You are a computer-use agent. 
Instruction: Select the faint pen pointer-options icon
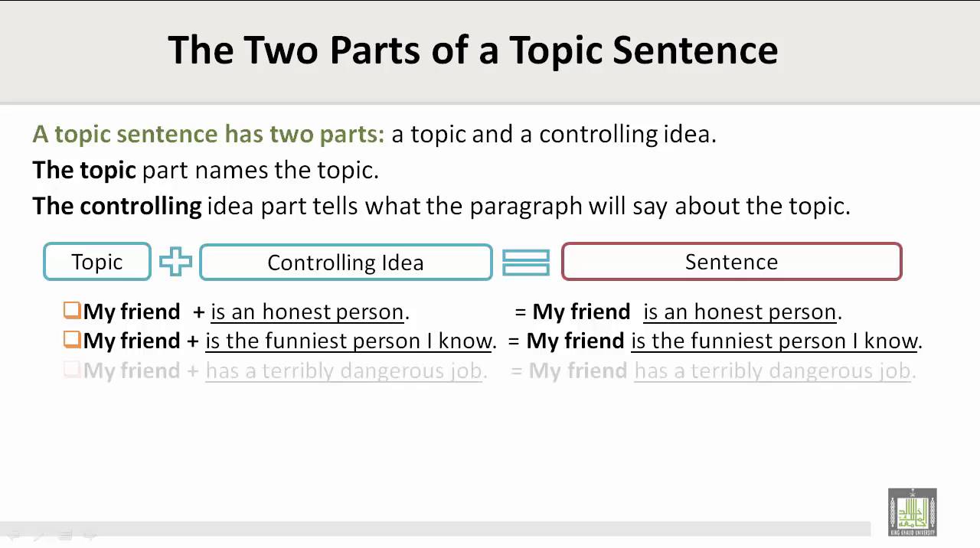pyautogui.click(x=40, y=536)
